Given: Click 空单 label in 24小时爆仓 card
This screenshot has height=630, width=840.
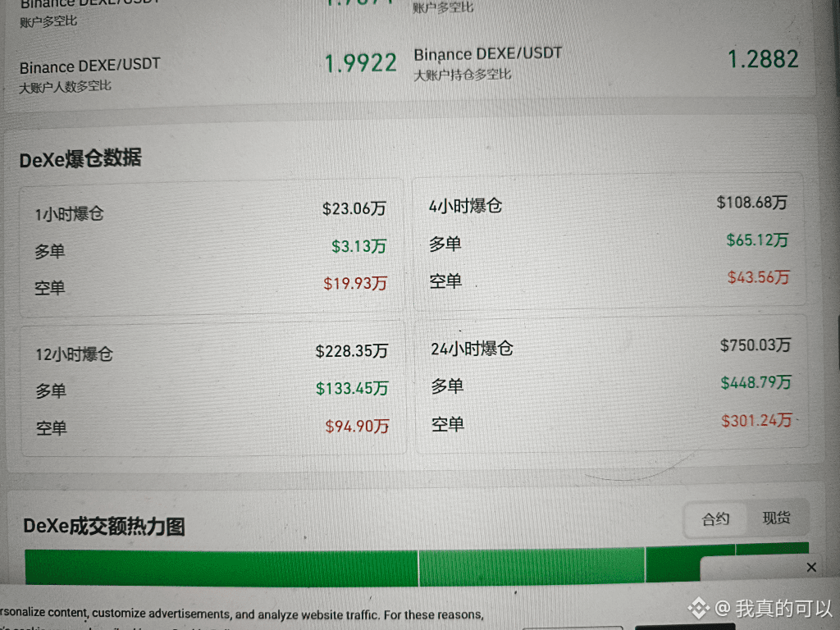Looking at the screenshot, I should 448,425.
